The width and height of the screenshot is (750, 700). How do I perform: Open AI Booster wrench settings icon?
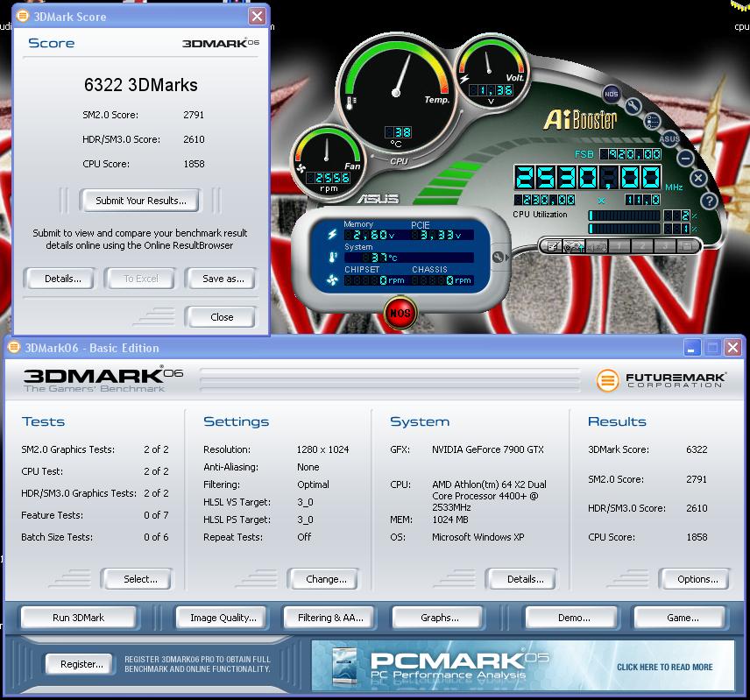[633, 106]
